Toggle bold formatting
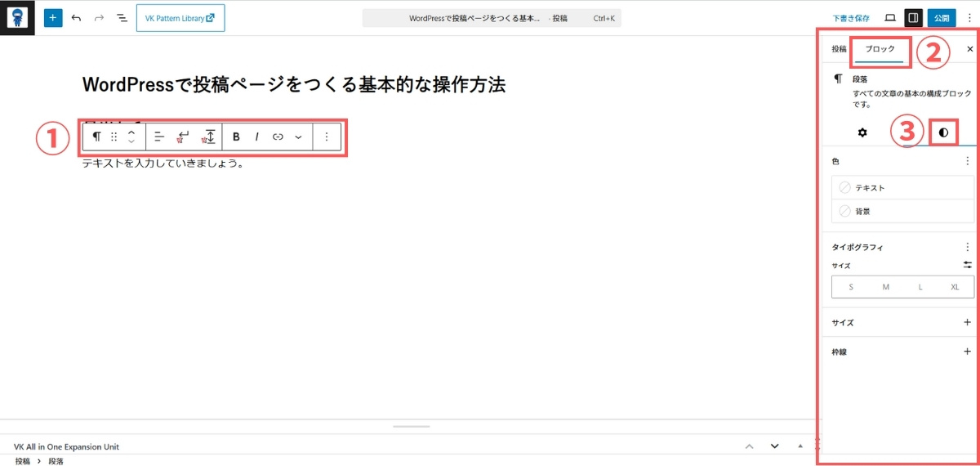The width and height of the screenshot is (980, 466). click(x=236, y=137)
